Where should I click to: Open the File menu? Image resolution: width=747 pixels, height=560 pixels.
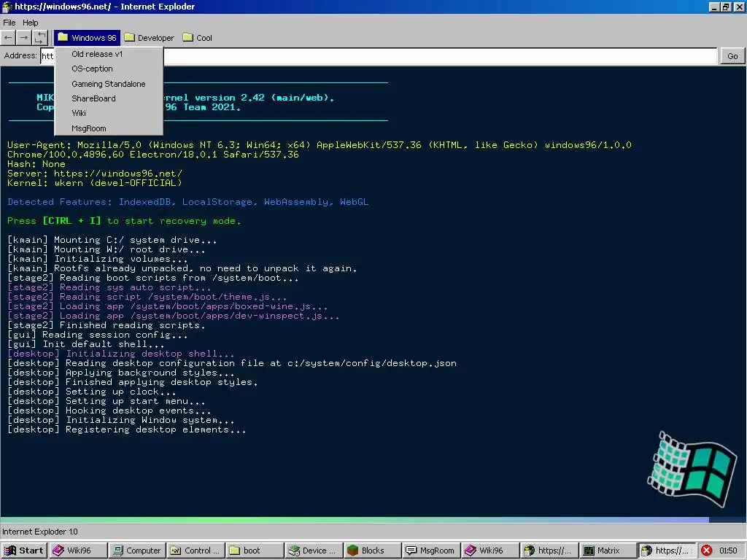9,23
